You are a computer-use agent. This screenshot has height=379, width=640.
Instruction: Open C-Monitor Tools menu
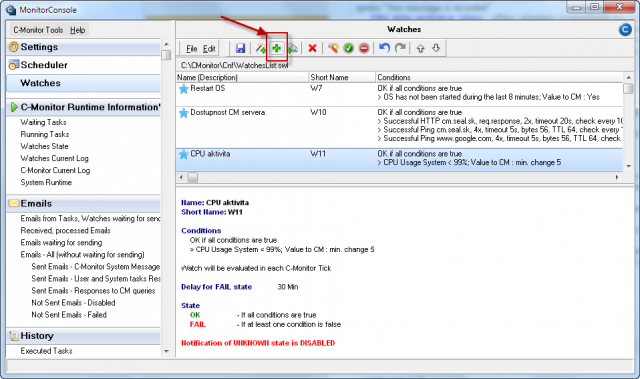[38, 30]
